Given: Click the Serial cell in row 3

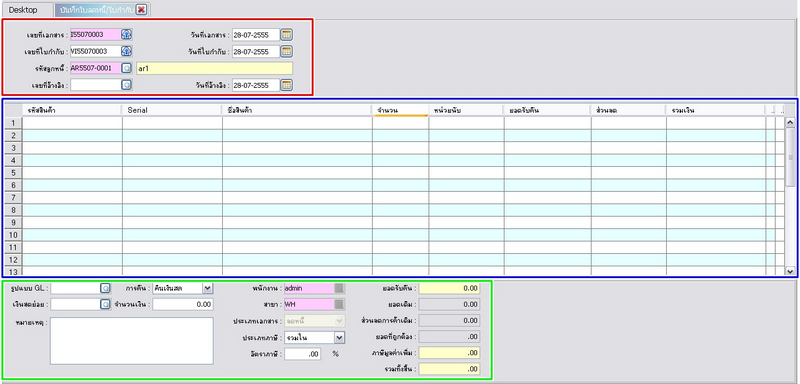Looking at the screenshot, I should click(x=172, y=148).
